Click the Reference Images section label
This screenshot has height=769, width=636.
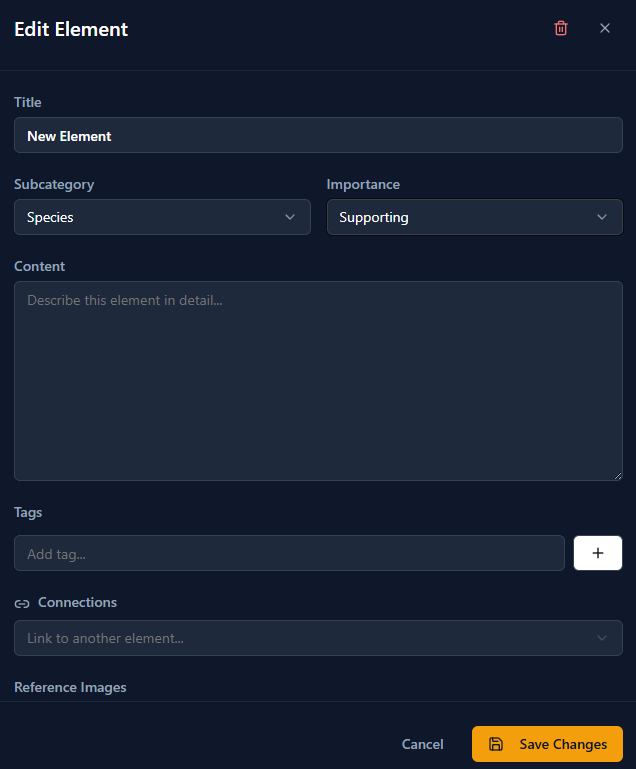70,687
